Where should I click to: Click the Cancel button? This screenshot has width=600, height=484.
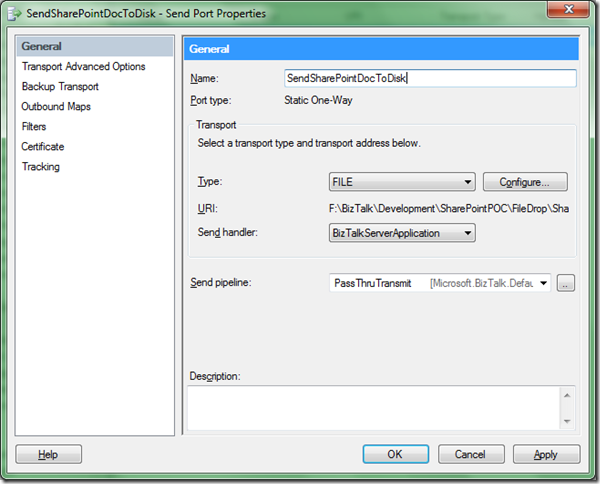click(471, 454)
